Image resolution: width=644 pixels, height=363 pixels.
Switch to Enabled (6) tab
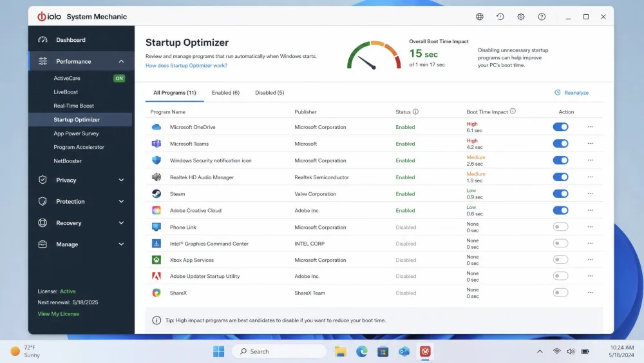(225, 92)
